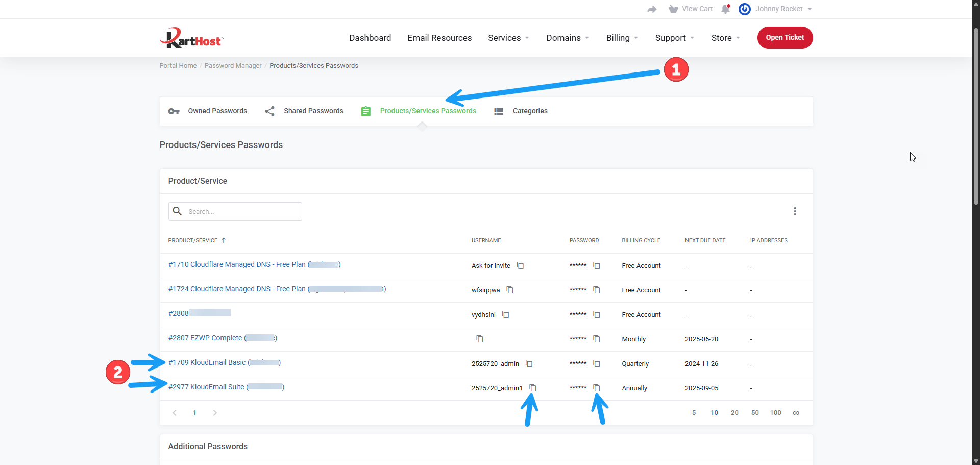Image resolution: width=980 pixels, height=465 pixels.
Task: Open Email Resources menu item
Action: click(x=439, y=38)
